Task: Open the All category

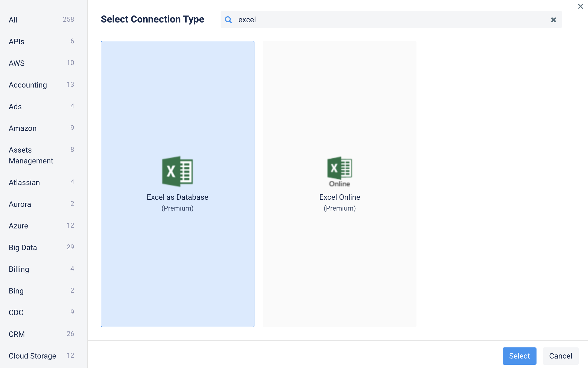Action: 41,20
